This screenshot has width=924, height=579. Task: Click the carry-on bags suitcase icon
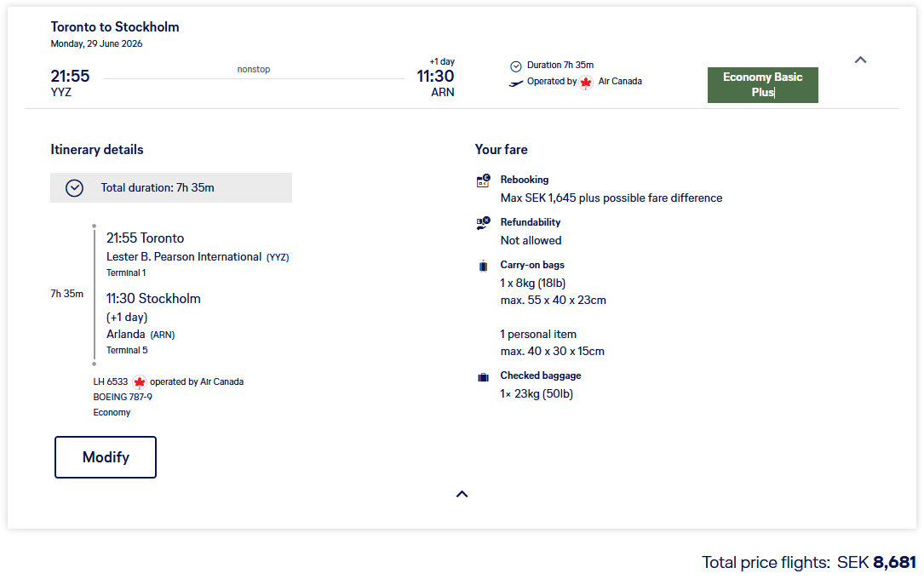coord(483,266)
